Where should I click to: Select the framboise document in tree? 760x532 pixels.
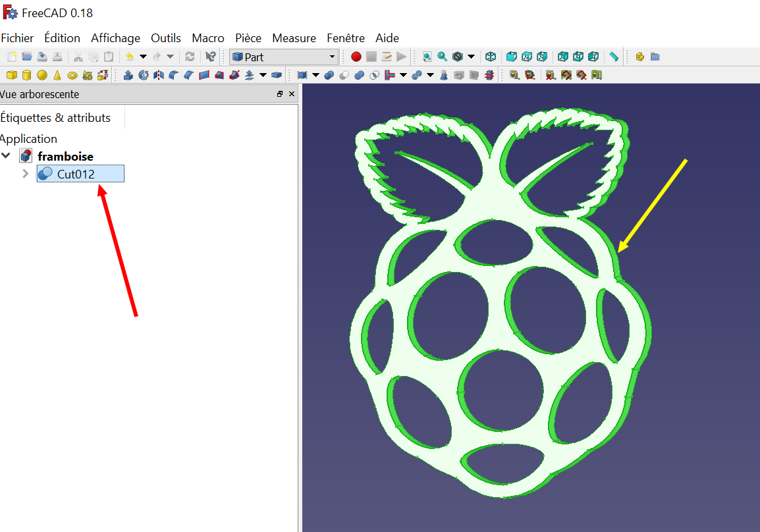coord(65,157)
